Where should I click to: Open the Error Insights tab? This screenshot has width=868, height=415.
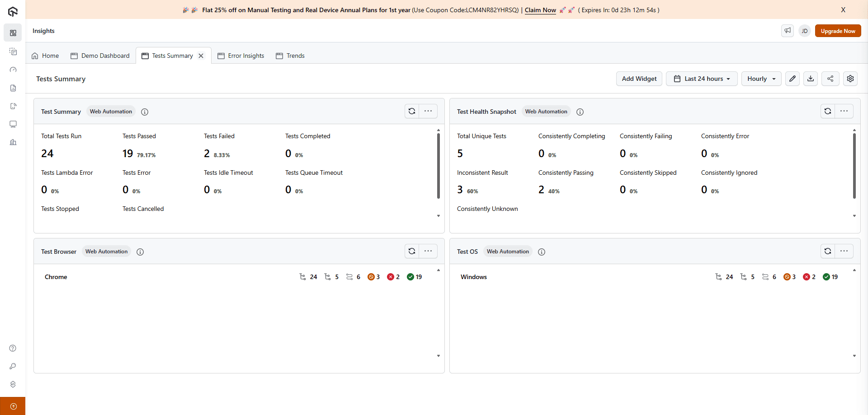pos(241,56)
